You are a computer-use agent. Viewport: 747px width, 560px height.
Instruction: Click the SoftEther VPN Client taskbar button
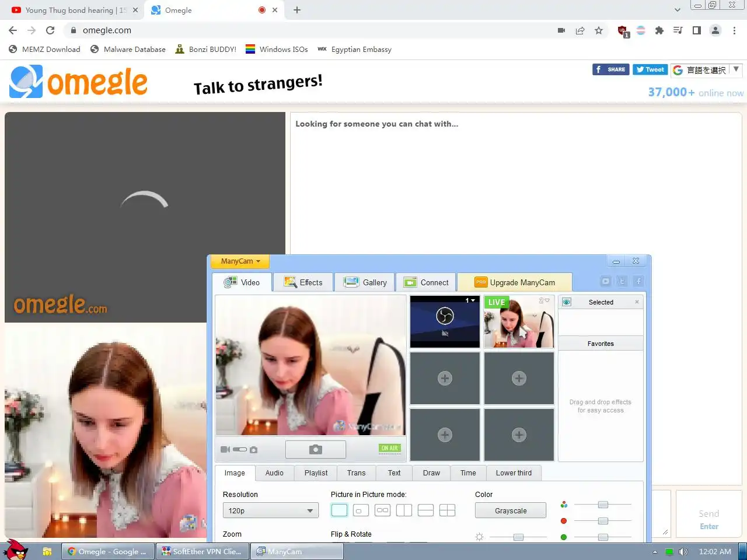203,551
